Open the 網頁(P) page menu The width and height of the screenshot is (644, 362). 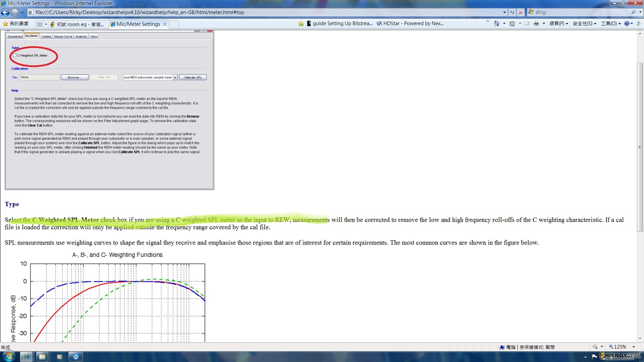point(559,23)
